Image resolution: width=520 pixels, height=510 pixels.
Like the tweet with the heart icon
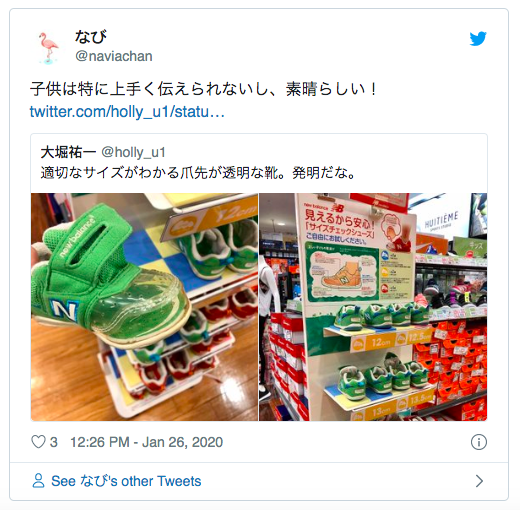[x=38, y=442]
